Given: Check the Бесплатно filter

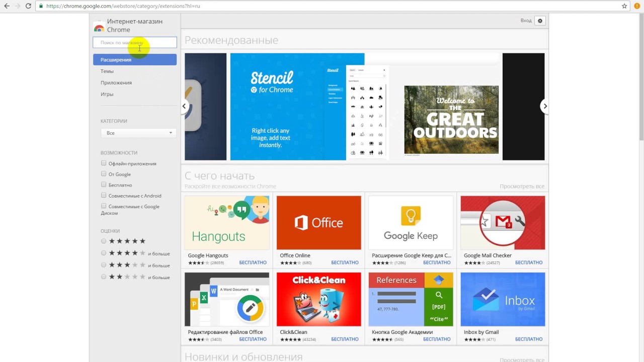Looking at the screenshot, I should point(104,185).
